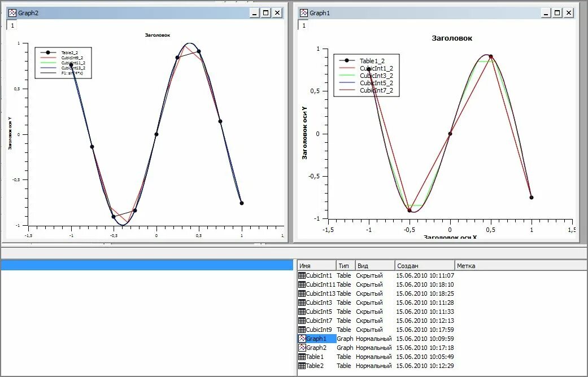Viewport: 588px width, 377px height.
Task: Click creation time 15.06.2010 10:11:28
Action: [425, 303]
